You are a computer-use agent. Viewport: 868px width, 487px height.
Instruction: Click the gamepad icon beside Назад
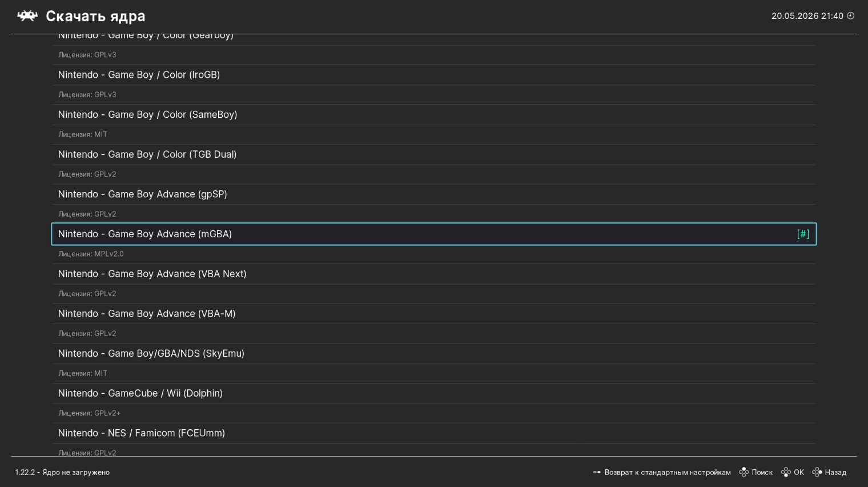click(x=817, y=472)
